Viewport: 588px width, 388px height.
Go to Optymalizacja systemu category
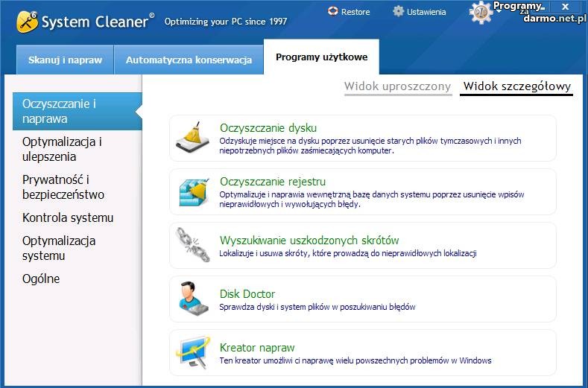click(59, 248)
